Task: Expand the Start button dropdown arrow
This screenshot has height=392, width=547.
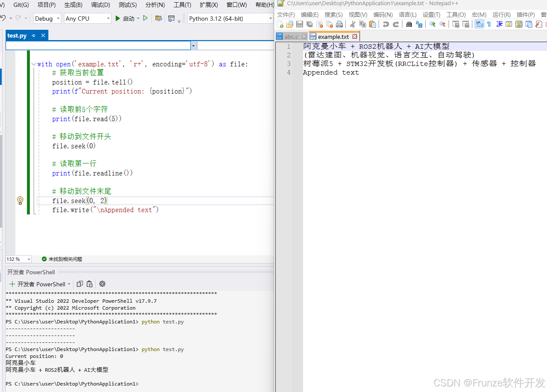Action: coord(138,19)
